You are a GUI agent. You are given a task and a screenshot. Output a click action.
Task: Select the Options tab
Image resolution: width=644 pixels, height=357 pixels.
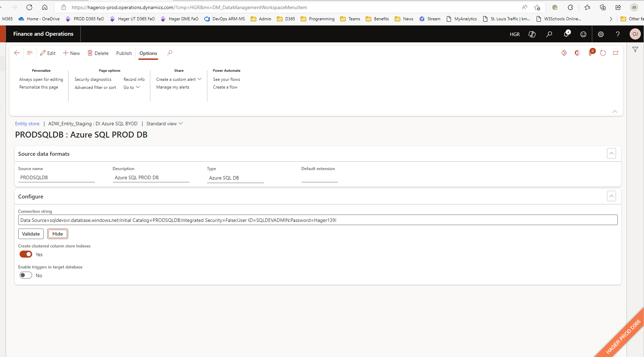click(x=148, y=53)
